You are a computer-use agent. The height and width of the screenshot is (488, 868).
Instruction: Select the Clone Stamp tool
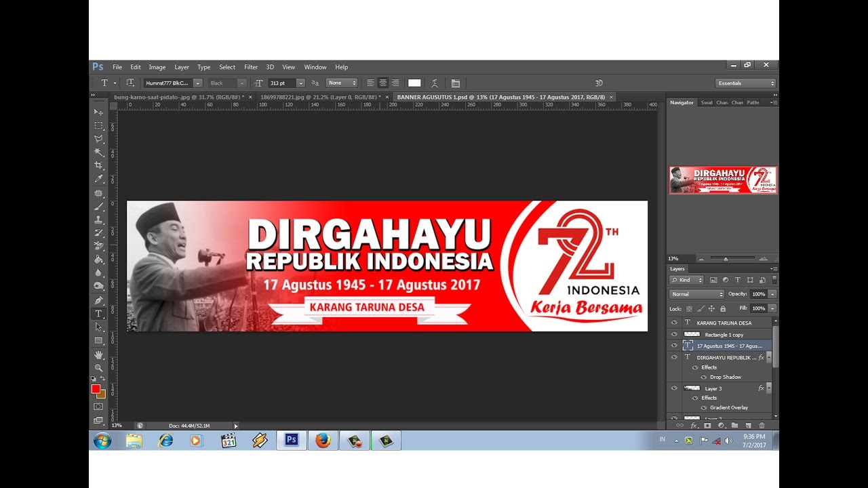pos(98,220)
